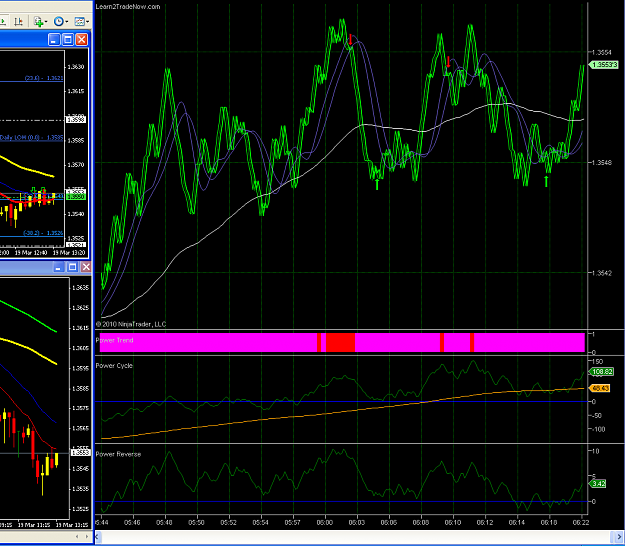Click the 06:00 time axis label
This screenshot has width=625, height=546.
coord(324,522)
